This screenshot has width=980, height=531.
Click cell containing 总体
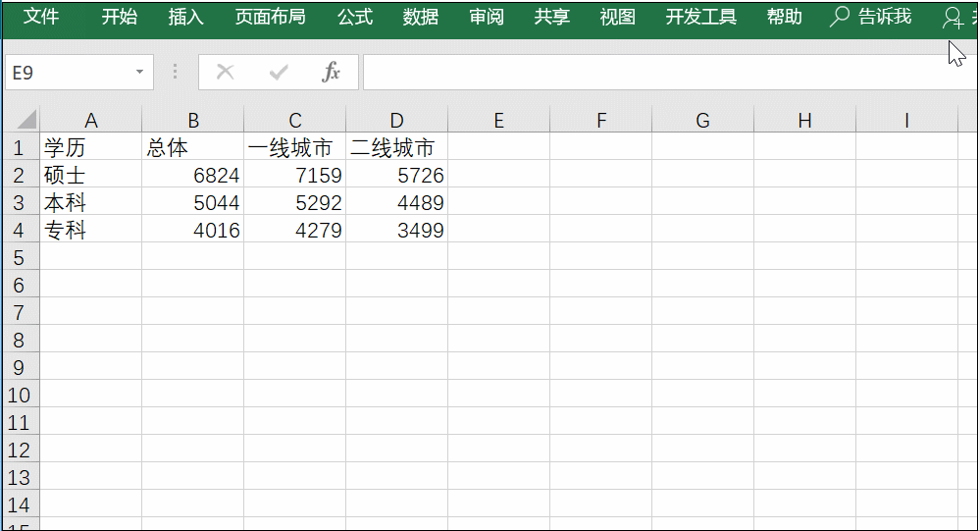tap(193, 147)
